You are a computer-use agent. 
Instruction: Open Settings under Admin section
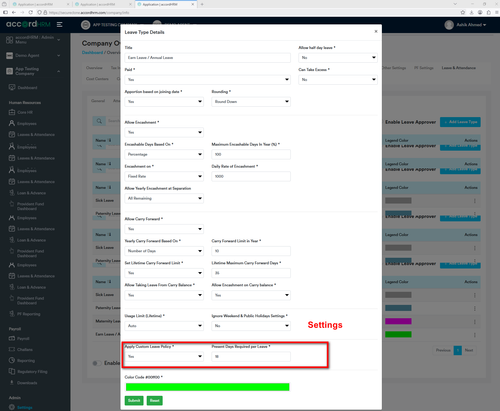(x=25, y=407)
